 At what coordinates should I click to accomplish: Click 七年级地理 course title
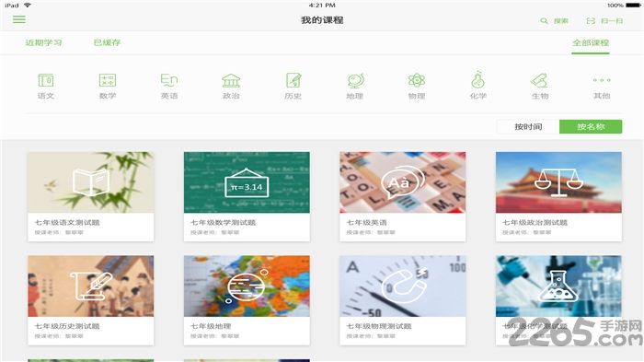click(211, 326)
